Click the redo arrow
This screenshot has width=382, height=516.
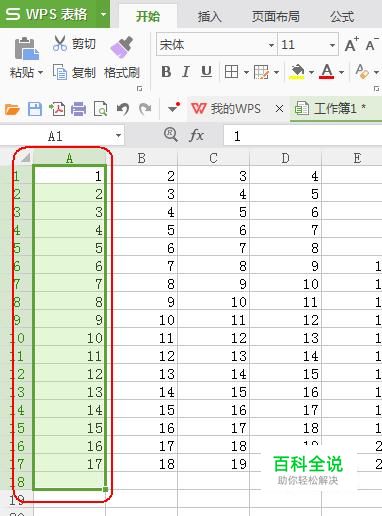(x=145, y=109)
